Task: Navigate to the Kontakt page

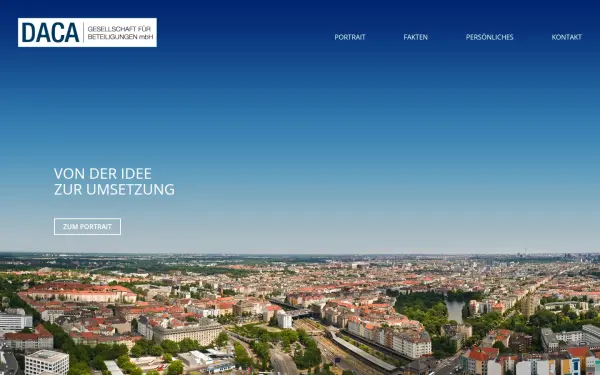Action: tap(566, 37)
